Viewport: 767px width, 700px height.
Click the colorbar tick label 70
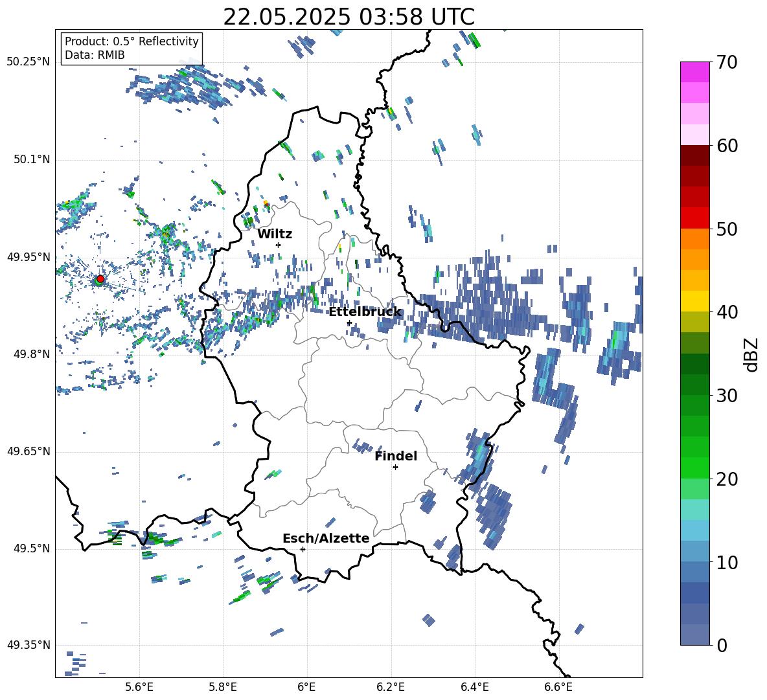(727, 63)
